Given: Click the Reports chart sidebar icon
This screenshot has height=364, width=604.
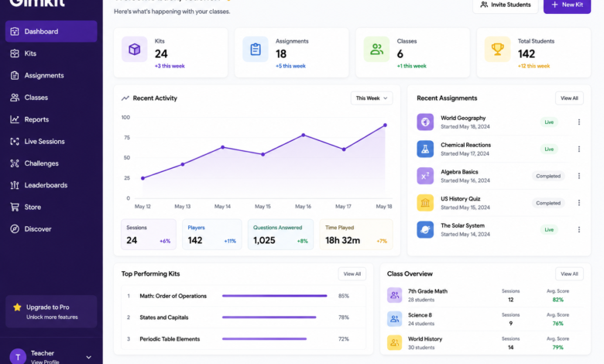Looking at the screenshot, I should (x=15, y=119).
